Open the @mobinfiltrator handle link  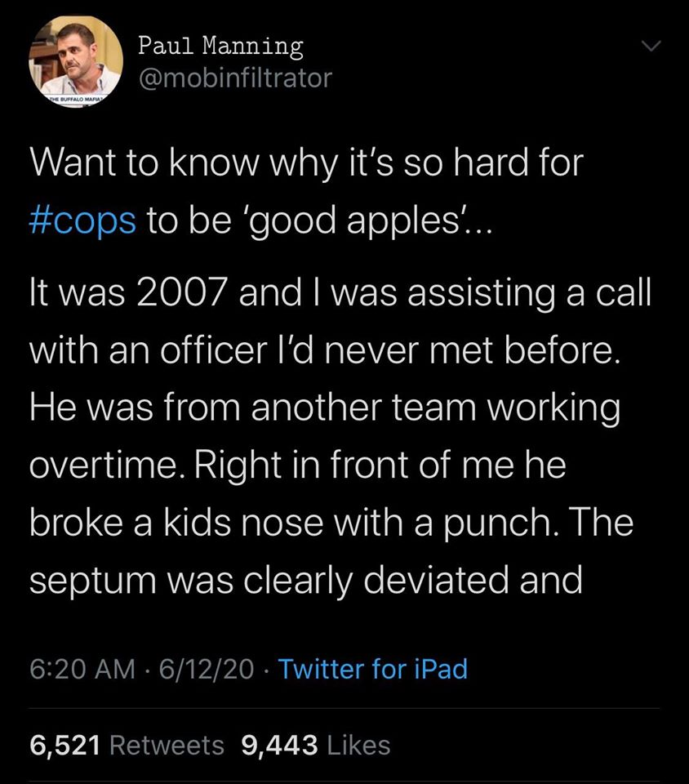pos(235,78)
